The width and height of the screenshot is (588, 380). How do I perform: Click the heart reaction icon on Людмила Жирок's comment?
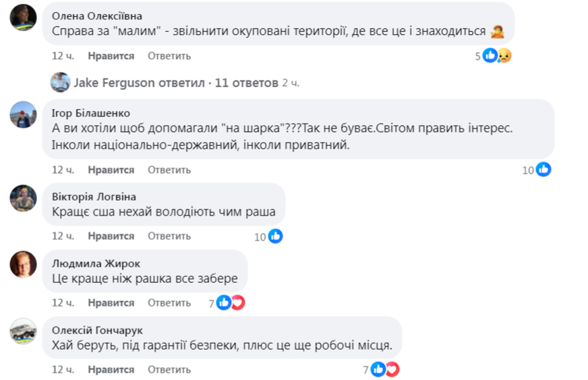(237, 303)
